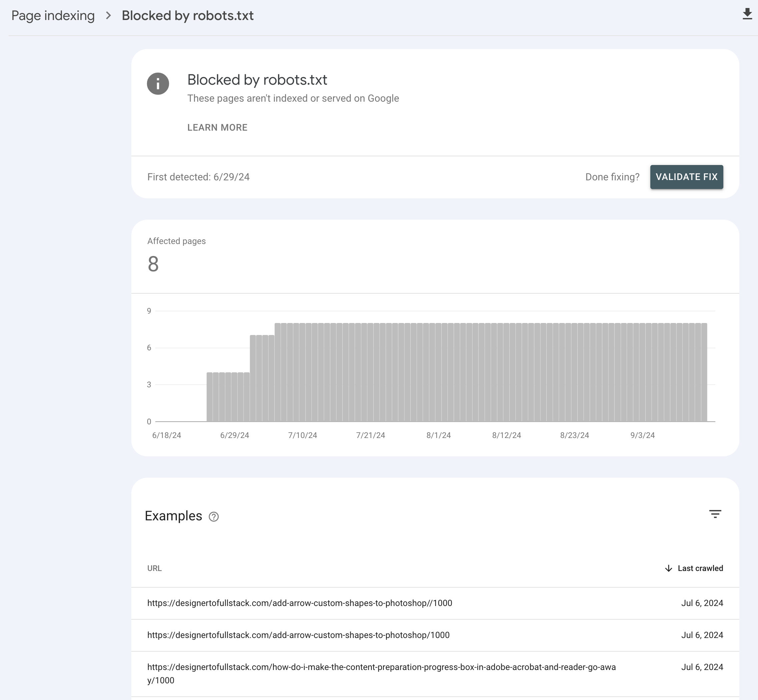Select the content-preparation-progress-box URL row

tap(435, 674)
